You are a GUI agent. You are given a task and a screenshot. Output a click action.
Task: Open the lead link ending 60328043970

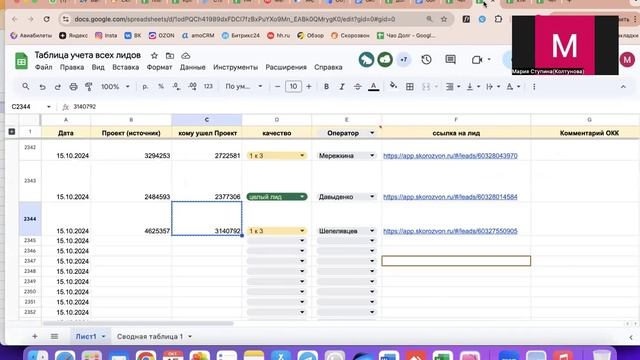(450, 156)
